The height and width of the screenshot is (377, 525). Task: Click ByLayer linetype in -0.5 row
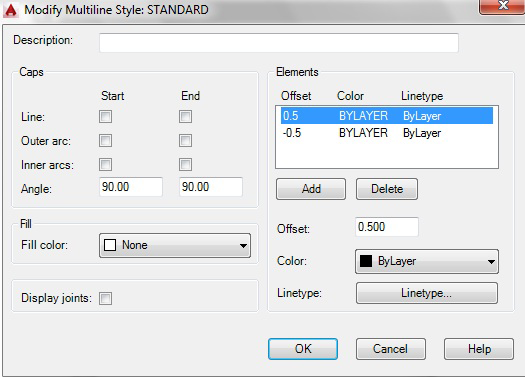(x=422, y=133)
